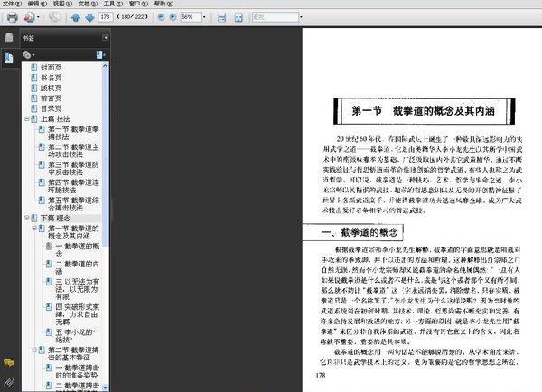Select the 五 李小龙的绝技 bookmark

[75, 336]
